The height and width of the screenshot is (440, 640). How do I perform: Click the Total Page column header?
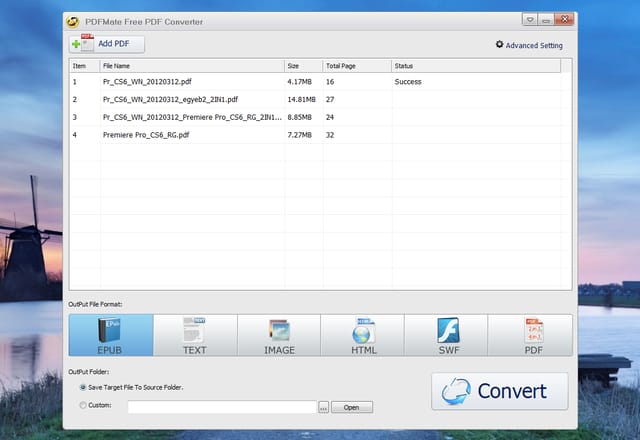coord(357,66)
